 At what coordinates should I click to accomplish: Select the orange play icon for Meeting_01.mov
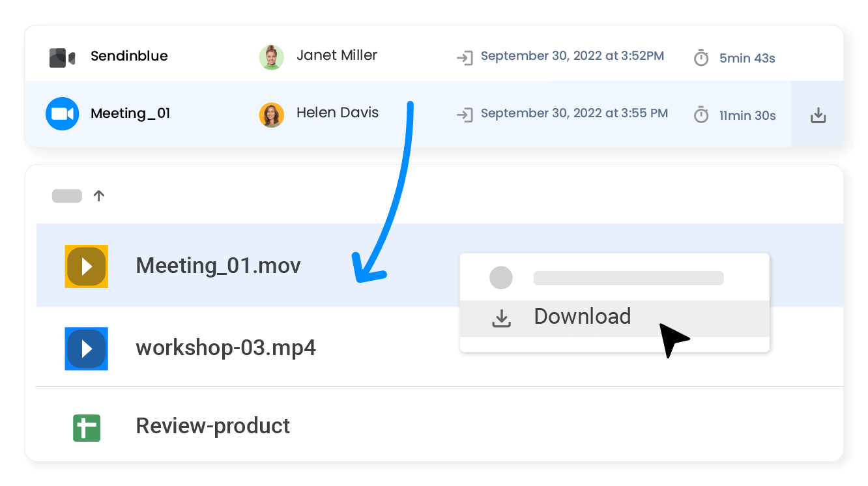coord(86,266)
